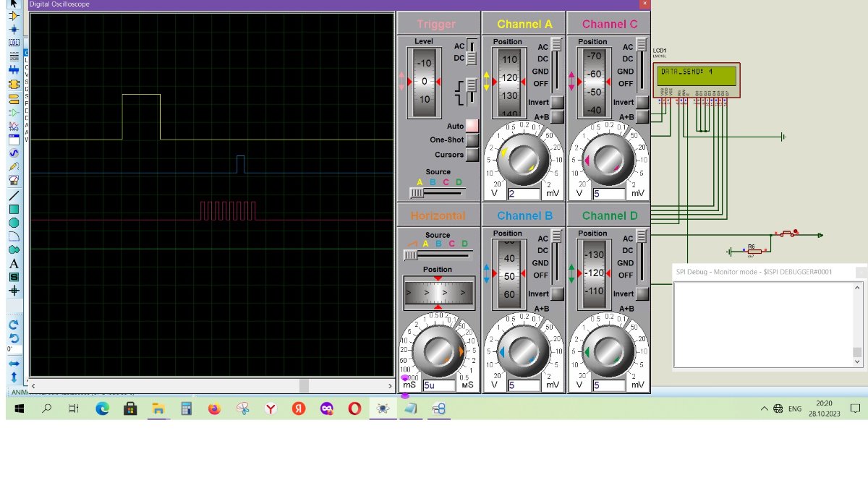Toggle Channel B Invert button
Image resolution: width=868 pixels, height=488 pixels.
pos(557,294)
